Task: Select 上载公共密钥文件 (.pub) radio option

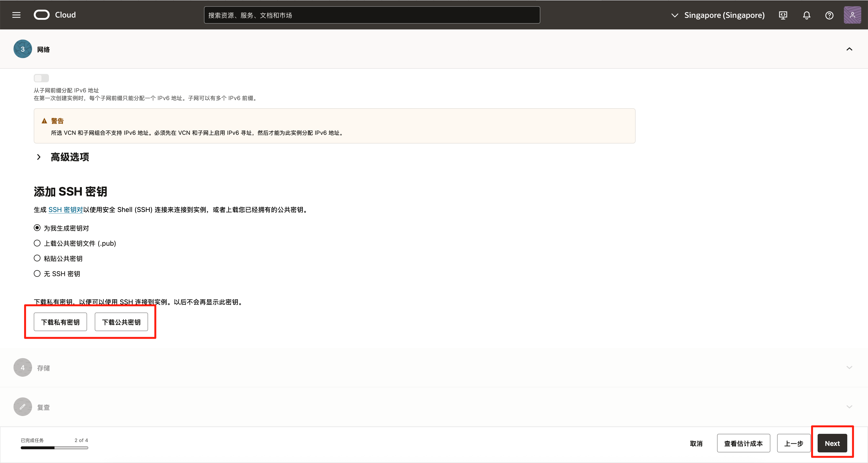Action: click(37, 243)
